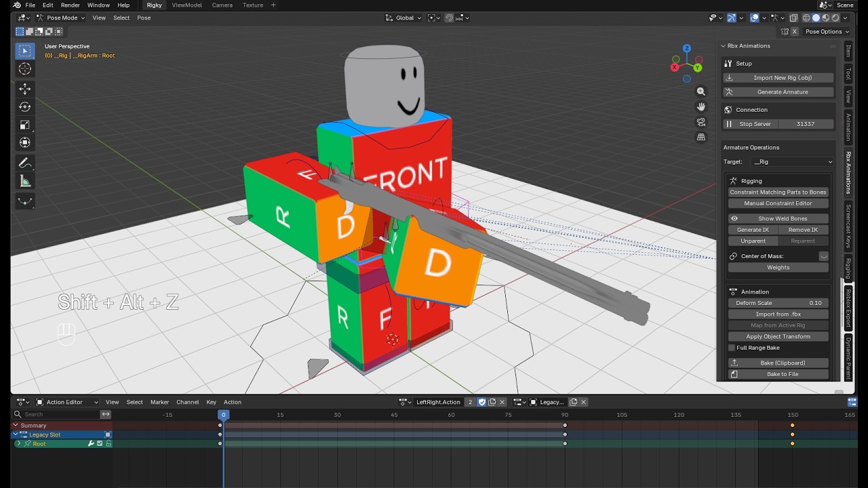Image resolution: width=868 pixels, height=488 pixels.
Task: Select material preview shading
Action: click(826, 18)
